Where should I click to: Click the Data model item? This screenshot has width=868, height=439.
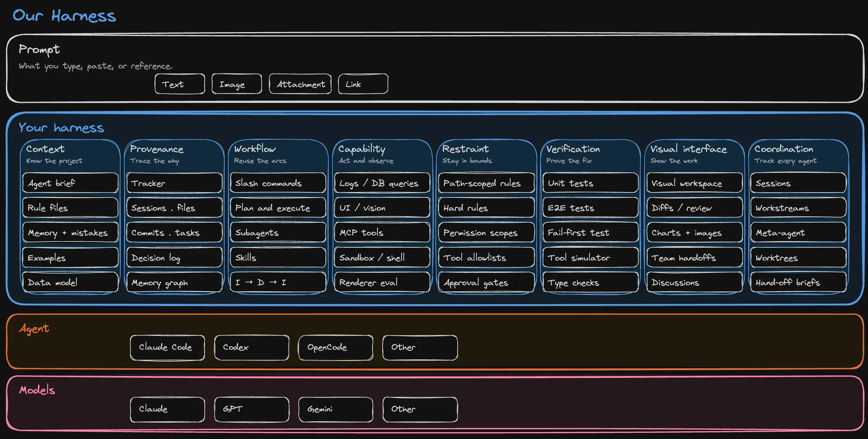tap(70, 282)
